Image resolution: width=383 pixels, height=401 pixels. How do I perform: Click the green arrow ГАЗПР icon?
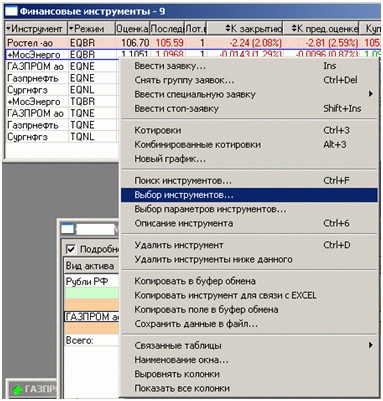17,389
